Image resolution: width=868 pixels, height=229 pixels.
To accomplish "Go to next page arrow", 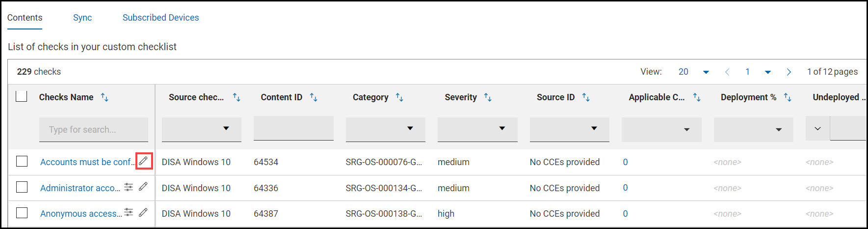I will [x=789, y=72].
